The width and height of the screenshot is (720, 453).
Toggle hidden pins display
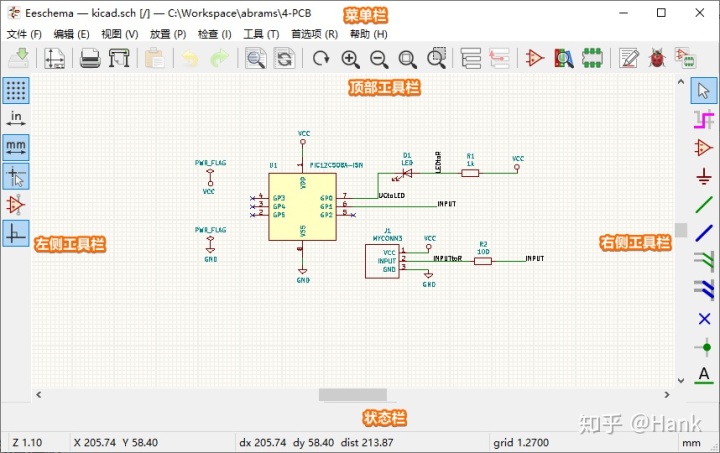(16, 205)
